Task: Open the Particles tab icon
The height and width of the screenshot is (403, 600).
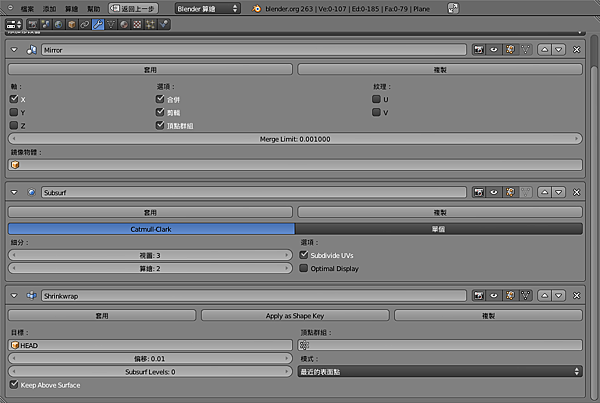Action: tap(150, 24)
